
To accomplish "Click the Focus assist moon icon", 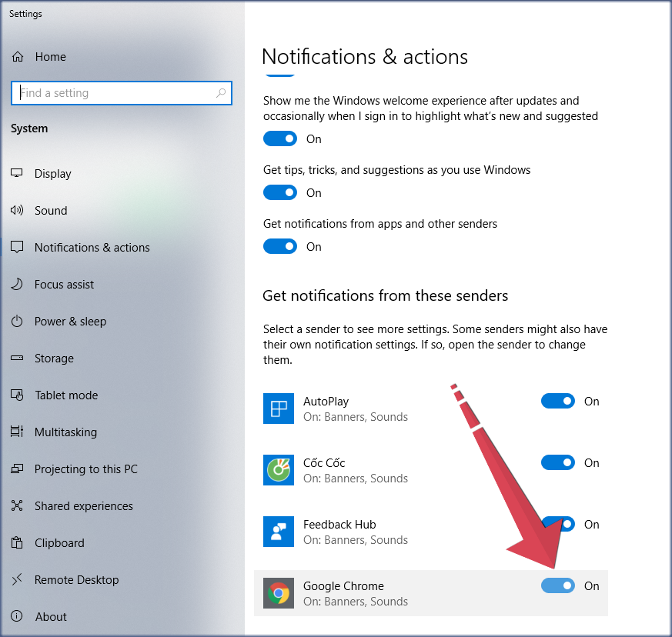I will point(18,285).
